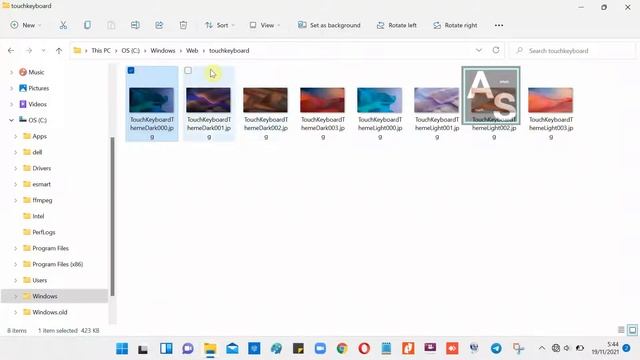640x360 pixels.
Task: Click Web in breadcrumb path
Action: point(192,51)
